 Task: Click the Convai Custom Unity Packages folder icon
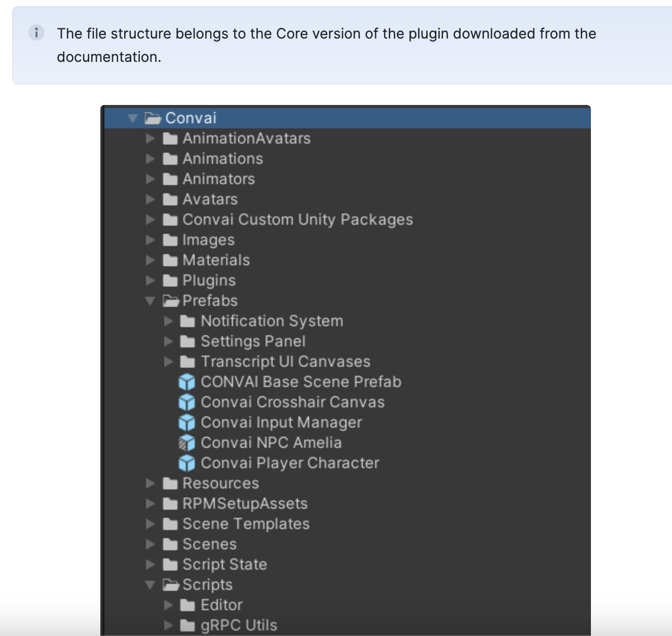point(170,220)
